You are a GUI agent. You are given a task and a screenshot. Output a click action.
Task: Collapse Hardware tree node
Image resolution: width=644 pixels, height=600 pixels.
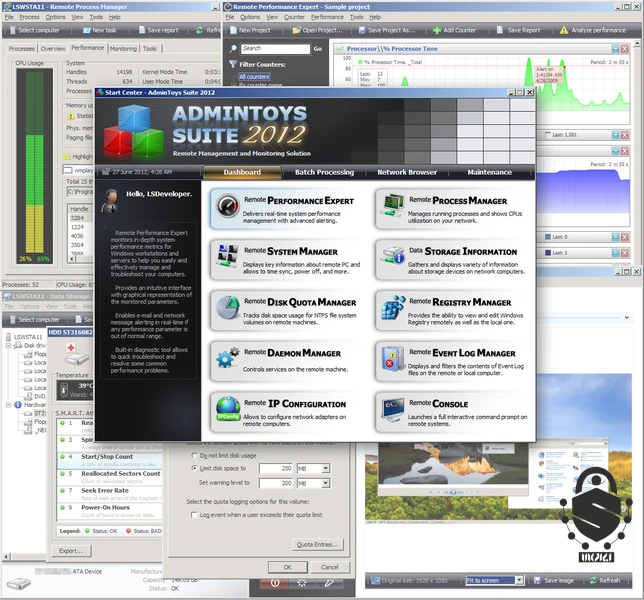8,405
